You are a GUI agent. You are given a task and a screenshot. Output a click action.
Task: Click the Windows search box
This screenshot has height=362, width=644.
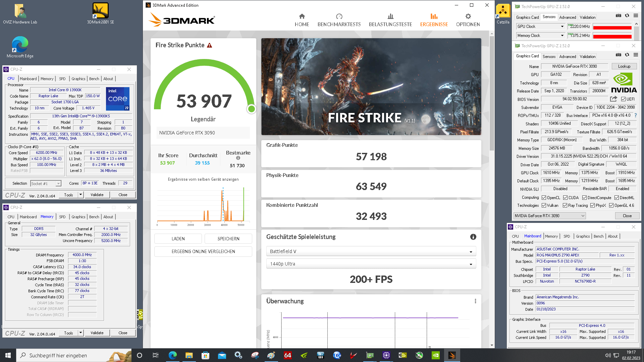pyautogui.click(x=74, y=355)
